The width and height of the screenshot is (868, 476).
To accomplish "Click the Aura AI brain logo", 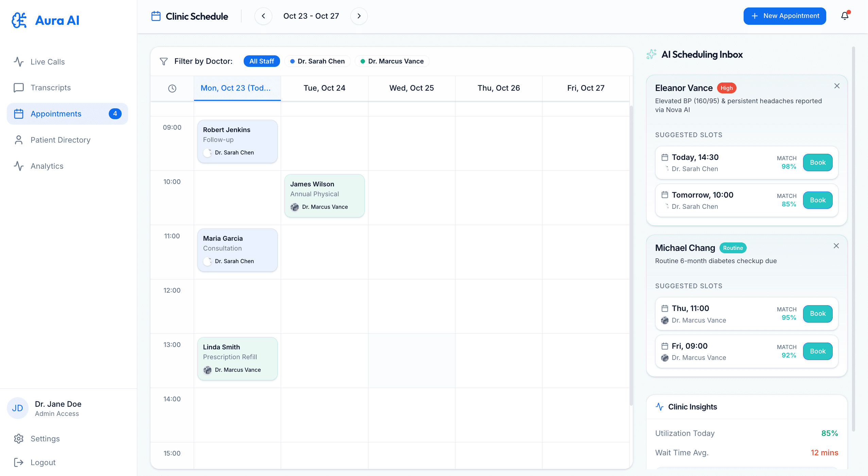I will pos(19,20).
